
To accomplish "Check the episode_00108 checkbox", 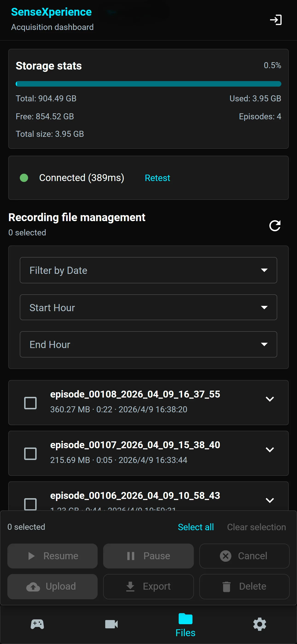I will coord(30,403).
